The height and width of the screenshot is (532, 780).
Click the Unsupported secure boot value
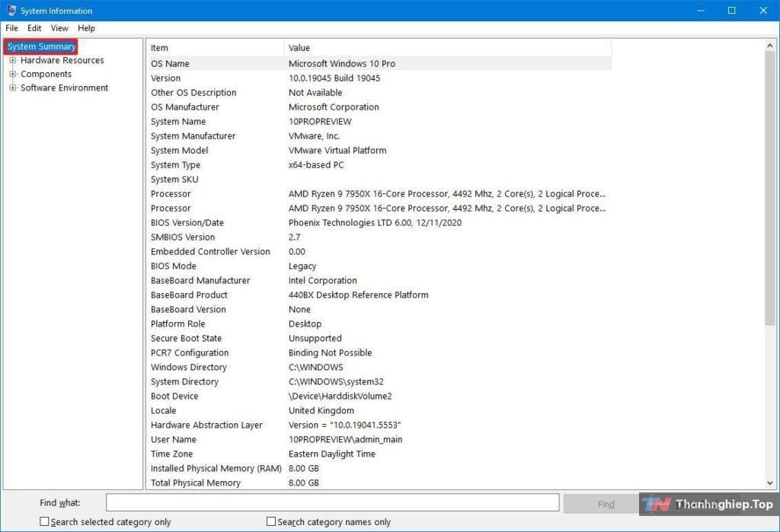pyautogui.click(x=315, y=338)
